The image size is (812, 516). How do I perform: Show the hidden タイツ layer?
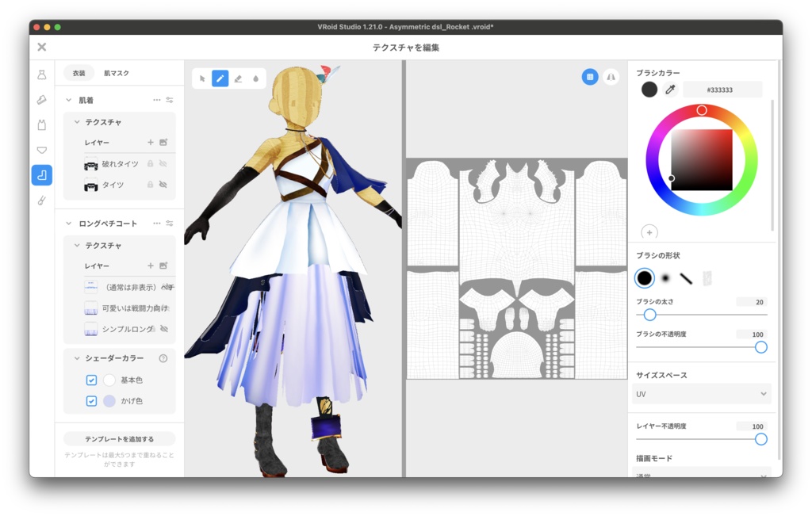[x=163, y=184]
